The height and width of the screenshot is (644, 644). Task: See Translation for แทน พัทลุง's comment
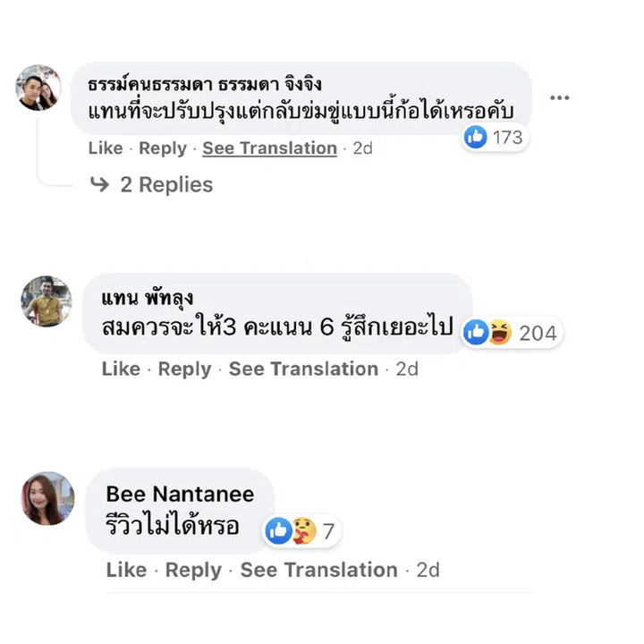[303, 369]
